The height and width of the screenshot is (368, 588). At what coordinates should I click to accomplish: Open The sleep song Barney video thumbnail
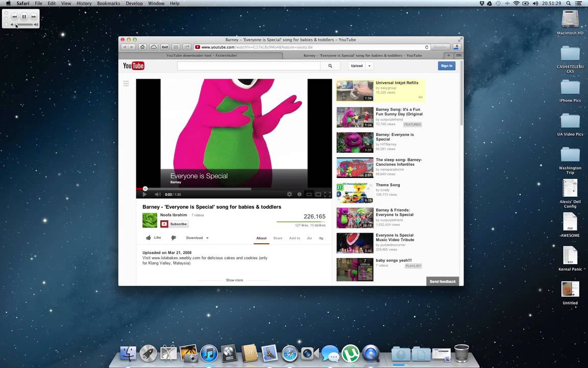click(x=355, y=168)
